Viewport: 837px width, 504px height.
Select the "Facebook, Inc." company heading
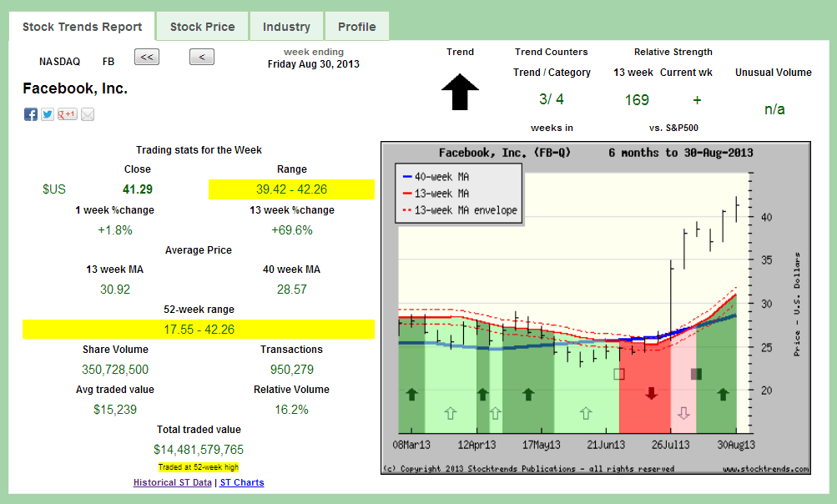click(75, 88)
